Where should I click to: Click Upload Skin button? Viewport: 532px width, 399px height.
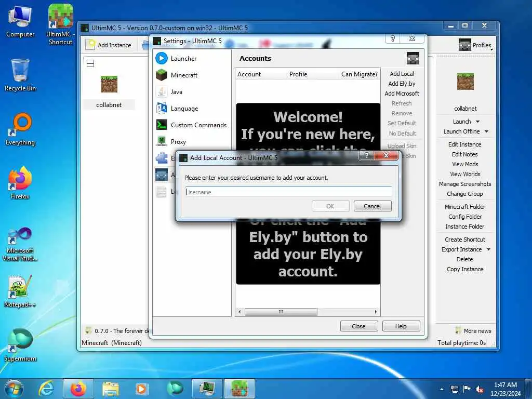point(402,146)
